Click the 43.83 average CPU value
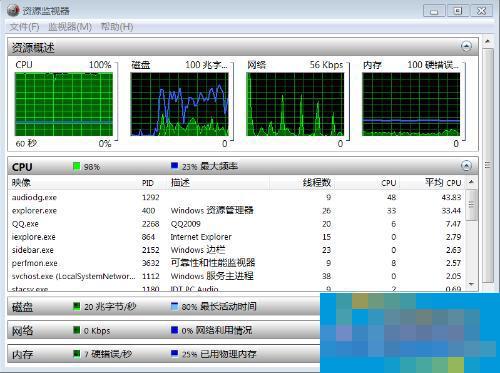The height and width of the screenshot is (373, 500). (x=451, y=197)
